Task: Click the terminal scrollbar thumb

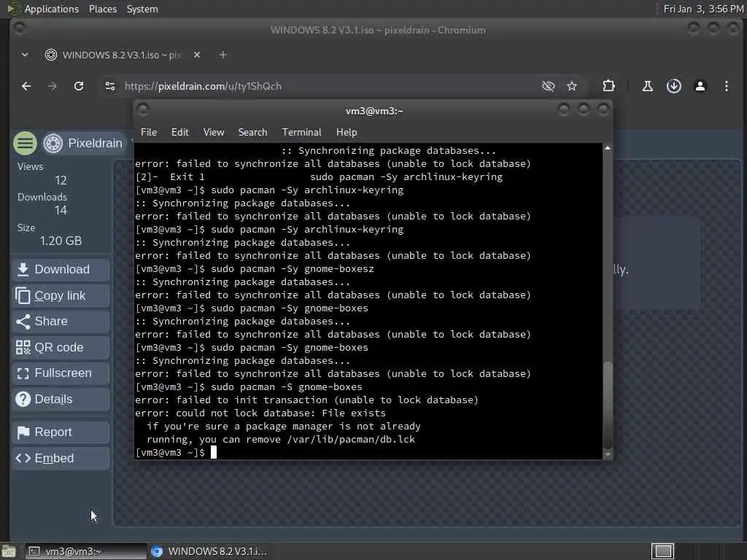Action: click(608, 405)
